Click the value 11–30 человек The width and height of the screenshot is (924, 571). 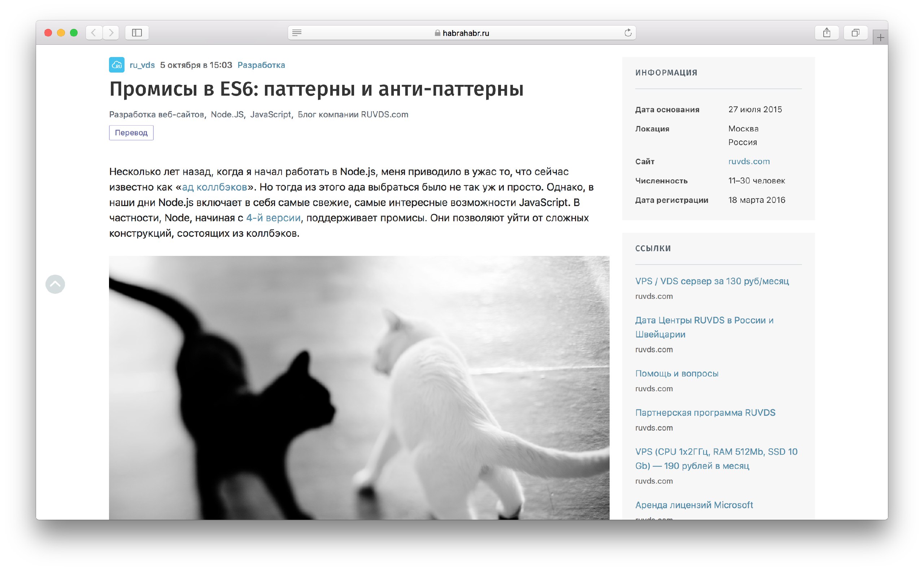[x=757, y=181]
